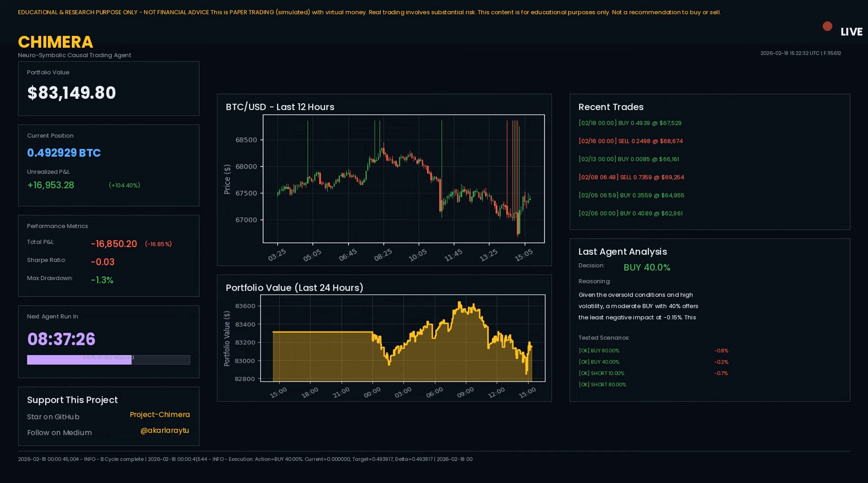Click the bottom log line ticker
868x483 pixels.
[245, 459]
